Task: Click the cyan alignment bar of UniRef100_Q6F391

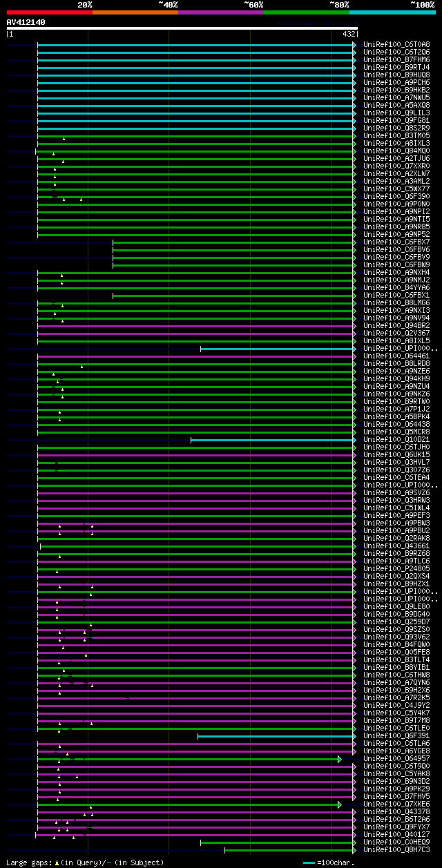Action: click(x=276, y=736)
